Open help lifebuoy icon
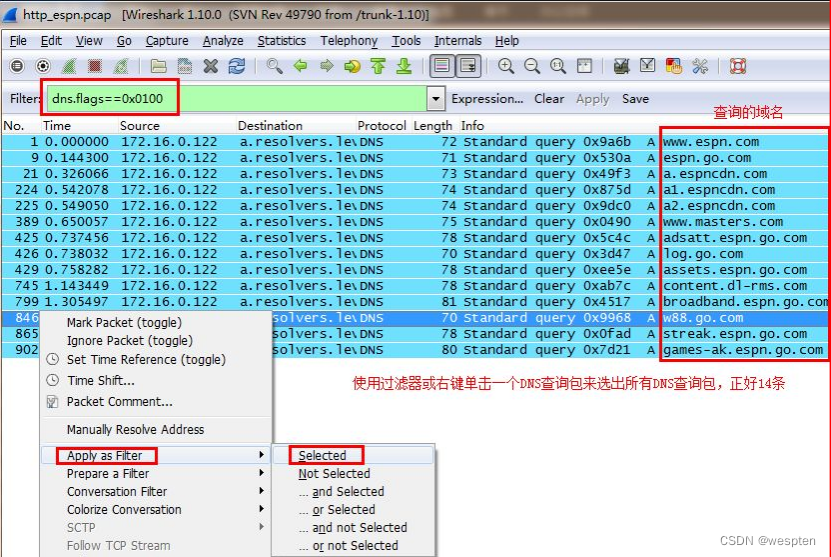This screenshot has width=831, height=557. point(738,66)
